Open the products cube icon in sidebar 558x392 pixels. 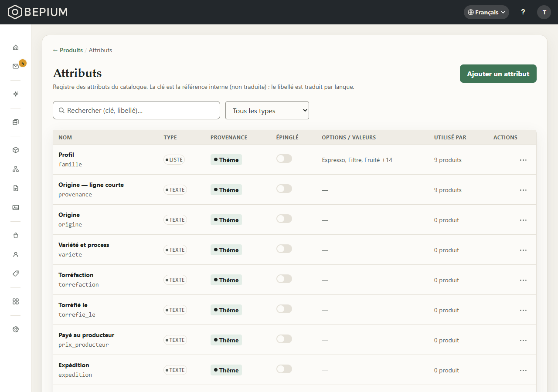click(16, 150)
